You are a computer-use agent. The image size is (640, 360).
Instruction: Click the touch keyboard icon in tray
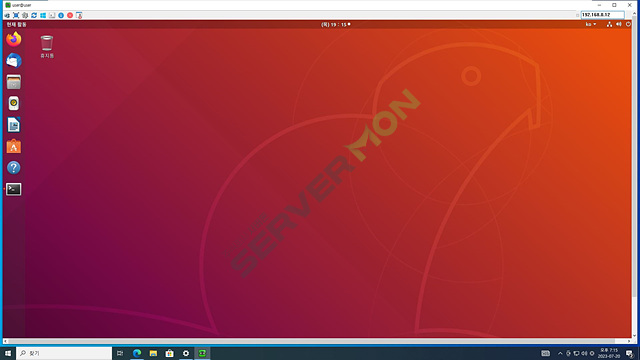coord(546,353)
